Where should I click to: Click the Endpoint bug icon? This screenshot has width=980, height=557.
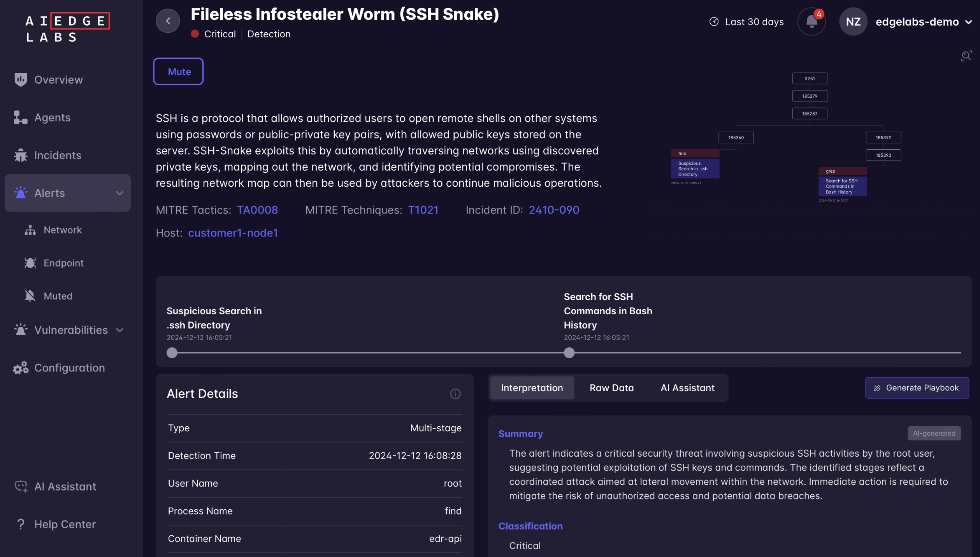(x=30, y=263)
